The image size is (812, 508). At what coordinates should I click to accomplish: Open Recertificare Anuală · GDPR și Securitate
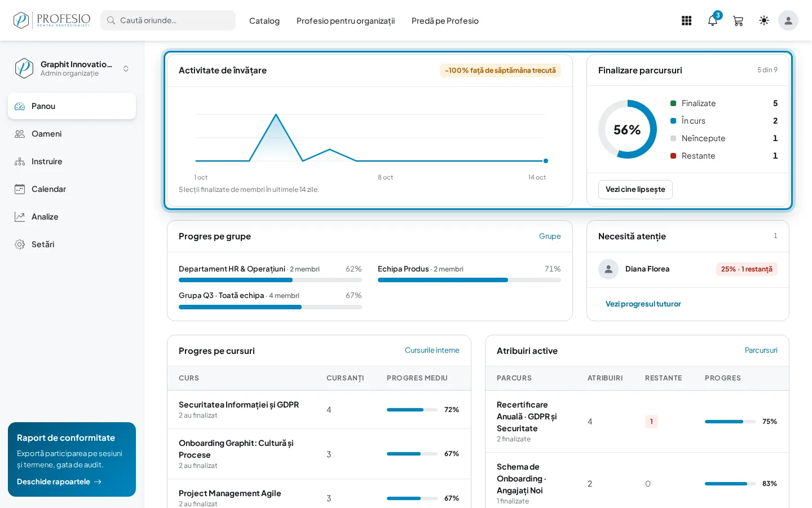(x=527, y=417)
